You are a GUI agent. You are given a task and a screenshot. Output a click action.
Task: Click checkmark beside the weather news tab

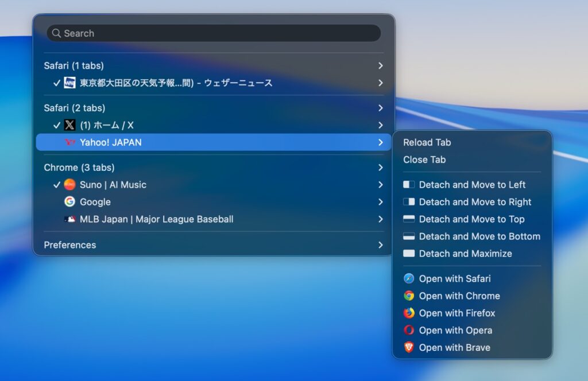click(x=56, y=83)
